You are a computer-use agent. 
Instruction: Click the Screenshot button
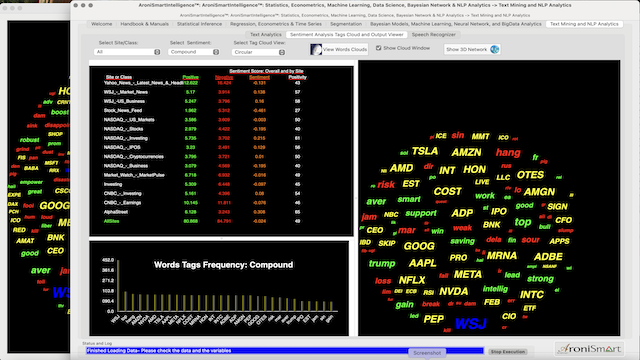tap(427, 353)
